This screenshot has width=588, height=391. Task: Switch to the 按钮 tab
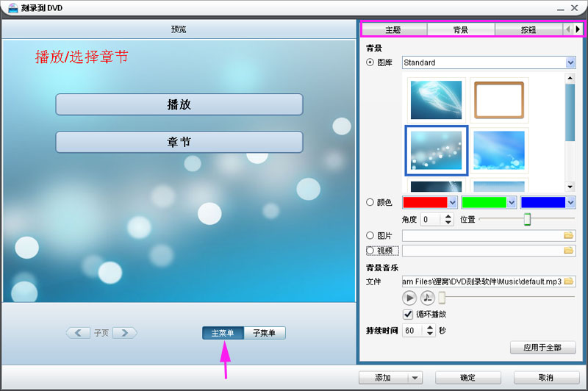[x=528, y=29]
